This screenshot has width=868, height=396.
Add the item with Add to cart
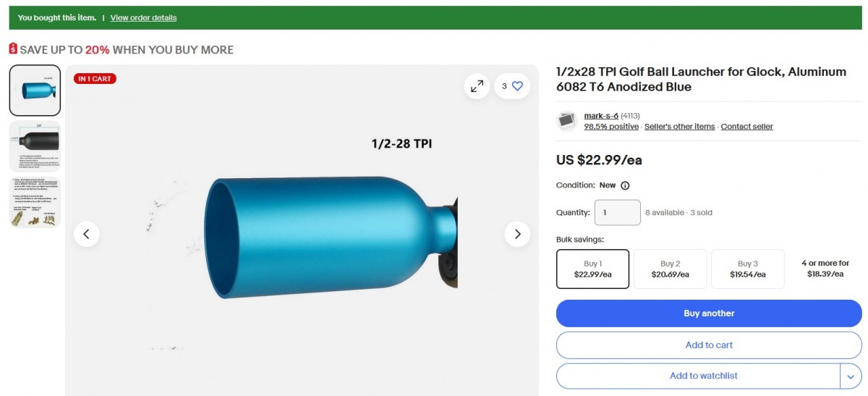pyautogui.click(x=709, y=345)
